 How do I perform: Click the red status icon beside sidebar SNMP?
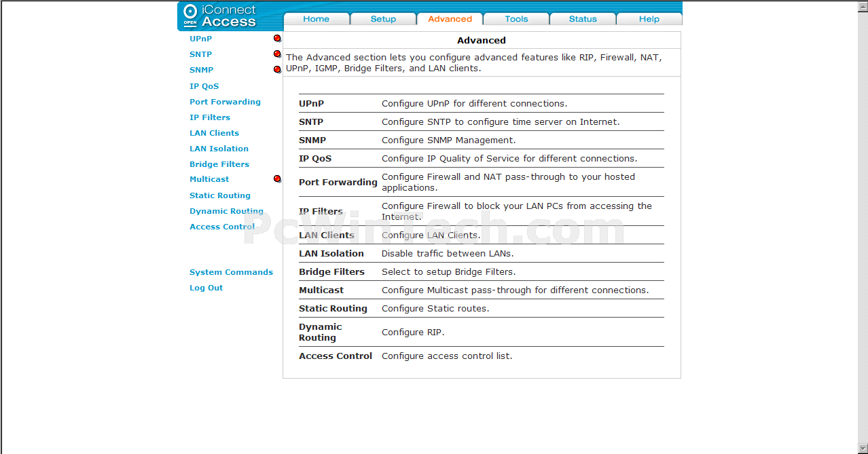pyautogui.click(x=277, y=69)
